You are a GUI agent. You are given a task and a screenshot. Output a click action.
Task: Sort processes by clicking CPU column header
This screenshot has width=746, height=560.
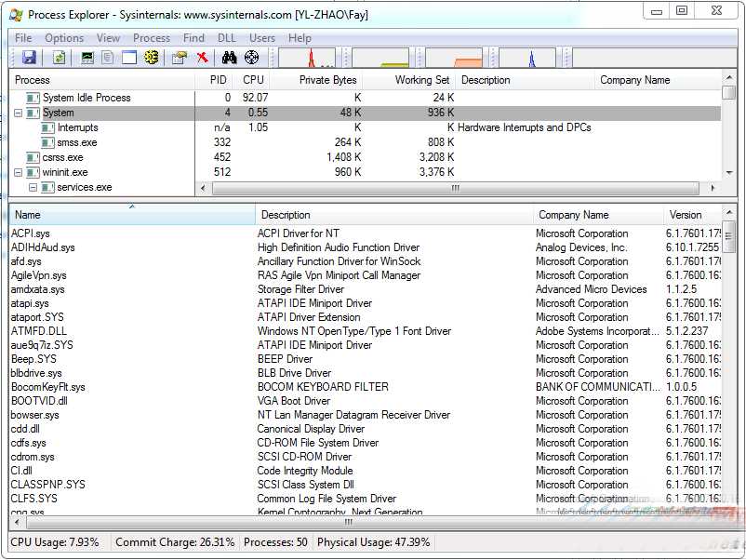pos(253,80)
